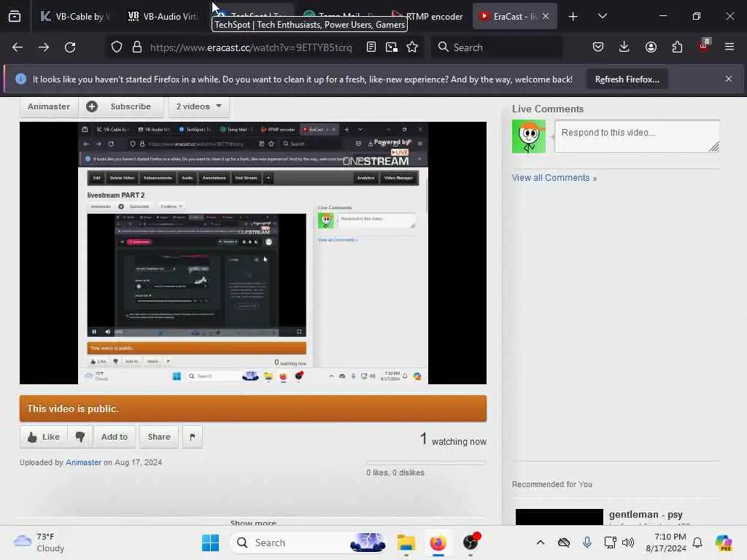Click the eracast.cc address bar URL

click(x=251, y=47)
